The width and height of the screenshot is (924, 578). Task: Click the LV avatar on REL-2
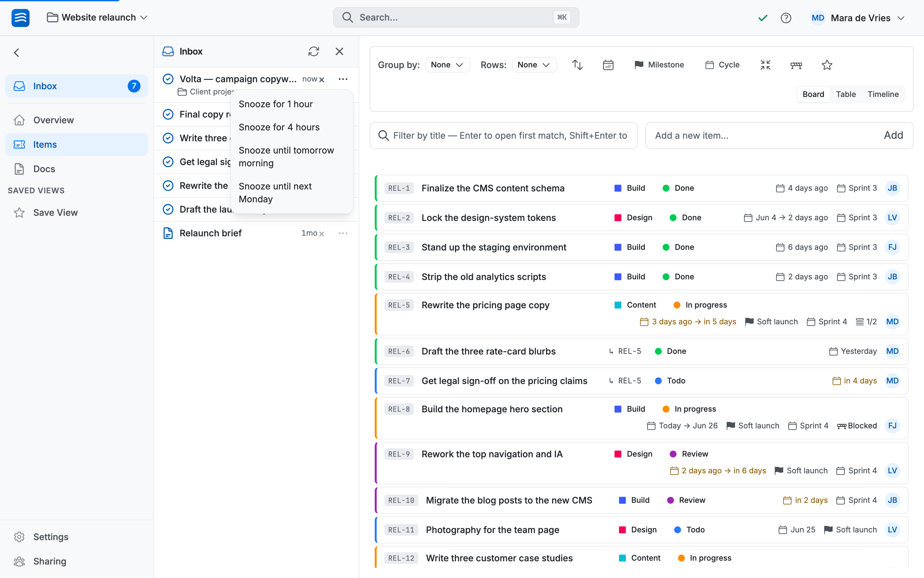tap(892, 218)
